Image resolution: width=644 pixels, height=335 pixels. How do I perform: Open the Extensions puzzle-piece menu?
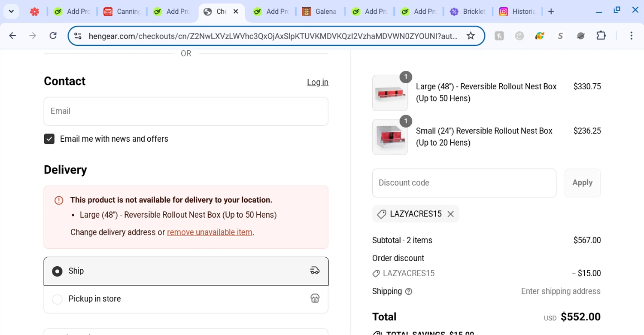point(601,36)
